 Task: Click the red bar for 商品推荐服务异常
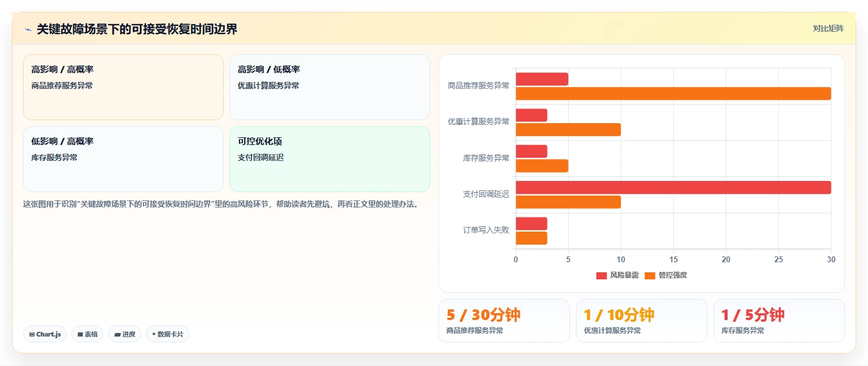tap(542, 79)
